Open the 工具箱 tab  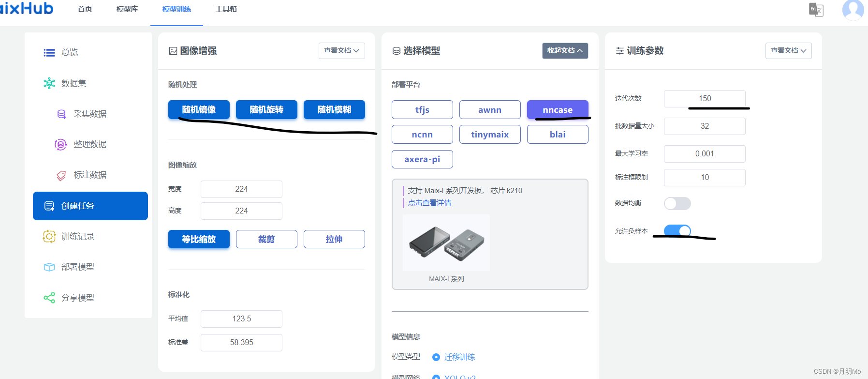coord(226,9)
